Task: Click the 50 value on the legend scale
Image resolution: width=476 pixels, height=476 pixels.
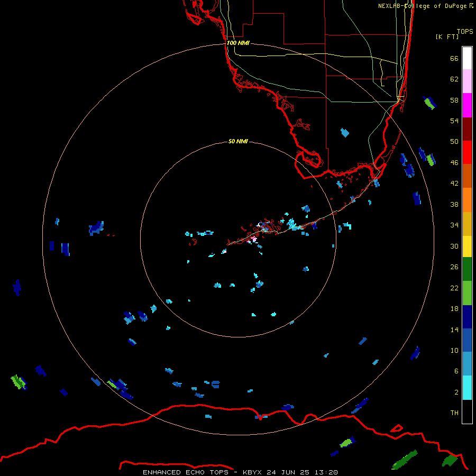Action: pyautogui.click(x=454, y=142)
